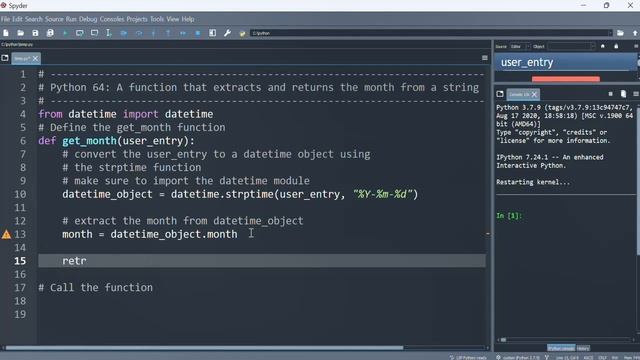Open editor file browser tabs icon
Viewport: 640px width, 360px height.
(5, 58)
